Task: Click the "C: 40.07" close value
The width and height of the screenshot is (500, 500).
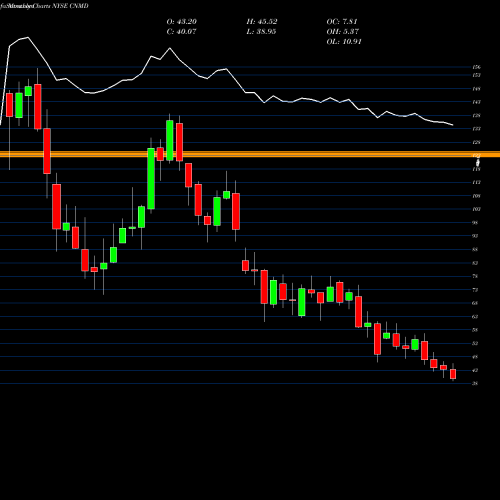Action: pyautogui.click(x=182, y=32)
